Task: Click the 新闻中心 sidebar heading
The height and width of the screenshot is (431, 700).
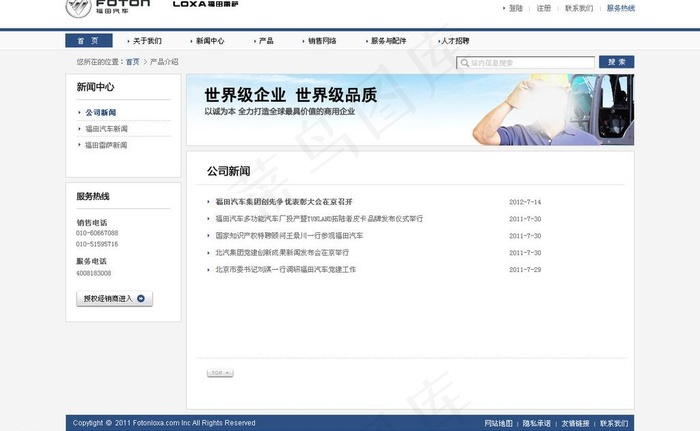Action: pos(95,87)
